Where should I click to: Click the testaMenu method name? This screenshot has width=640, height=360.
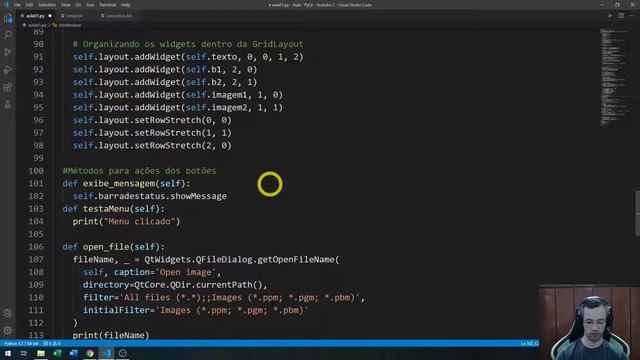coord(106,209)
